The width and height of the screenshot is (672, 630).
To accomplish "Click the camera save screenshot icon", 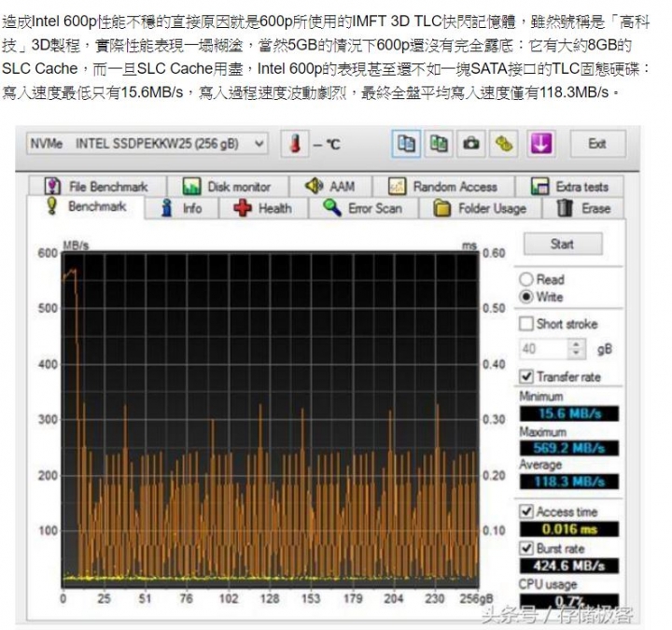I will (471, 144).
